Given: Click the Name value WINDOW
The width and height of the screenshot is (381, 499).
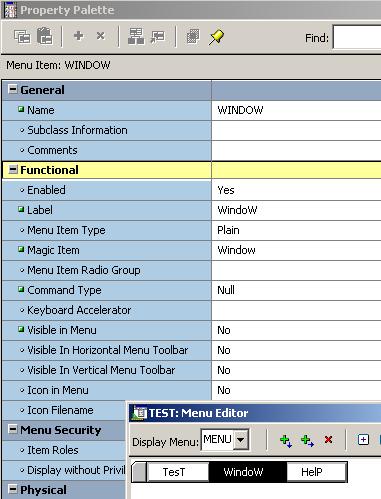Looking at the screenshot, I should 240,110.
